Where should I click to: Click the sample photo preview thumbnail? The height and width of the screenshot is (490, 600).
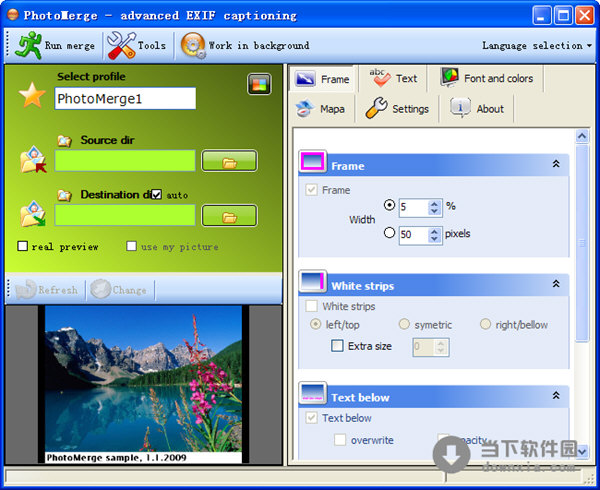point(143,384)
